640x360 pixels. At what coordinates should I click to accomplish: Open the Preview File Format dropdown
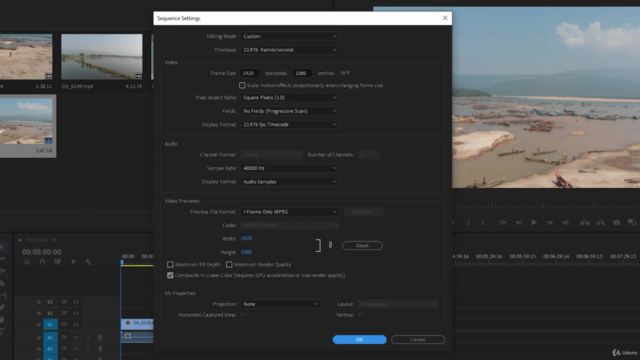point(289,212)
